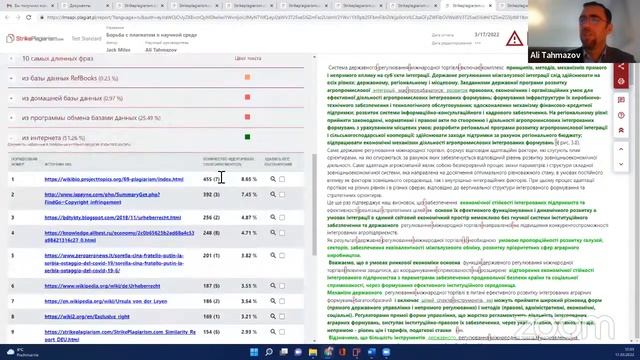Open the wikibio.projecttopics.org plagiarism link
Screen dimensions: 640x360
click(114, 179)
